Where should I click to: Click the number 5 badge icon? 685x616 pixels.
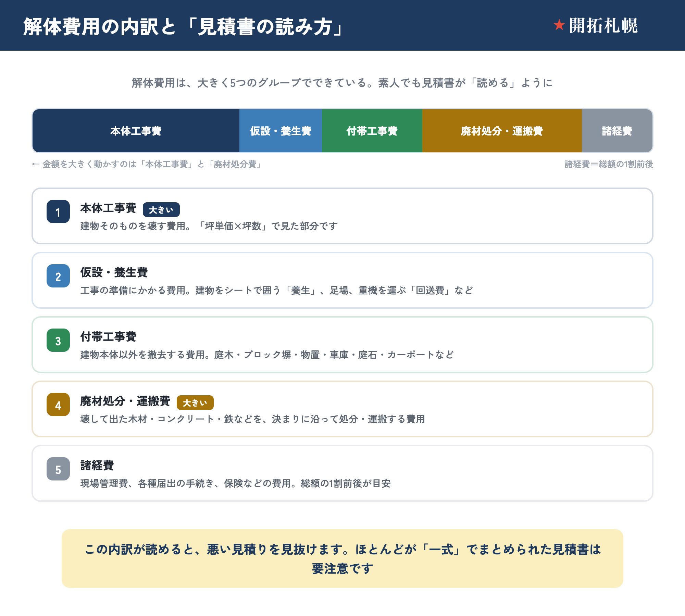(x=58, y=469)
